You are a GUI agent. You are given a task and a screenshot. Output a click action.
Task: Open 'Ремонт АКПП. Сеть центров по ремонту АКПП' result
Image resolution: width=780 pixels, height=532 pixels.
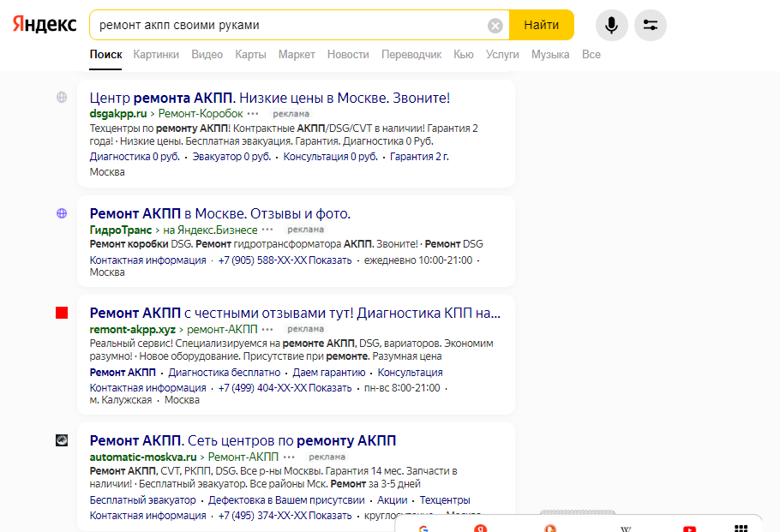coord(243,441)
